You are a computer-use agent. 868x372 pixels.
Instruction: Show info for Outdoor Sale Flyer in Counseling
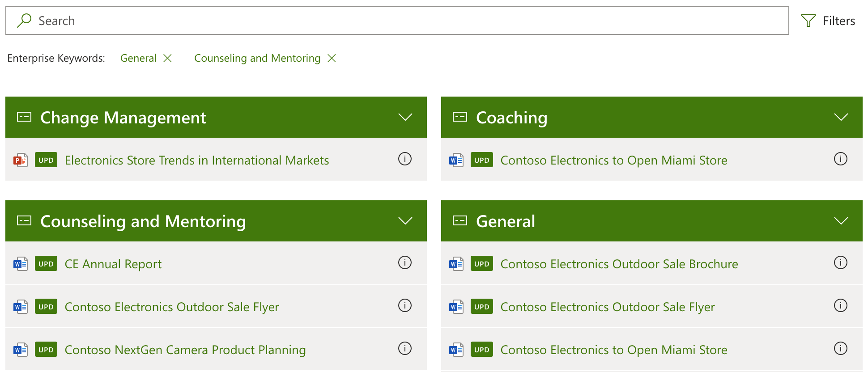click(x=405, y=305)
